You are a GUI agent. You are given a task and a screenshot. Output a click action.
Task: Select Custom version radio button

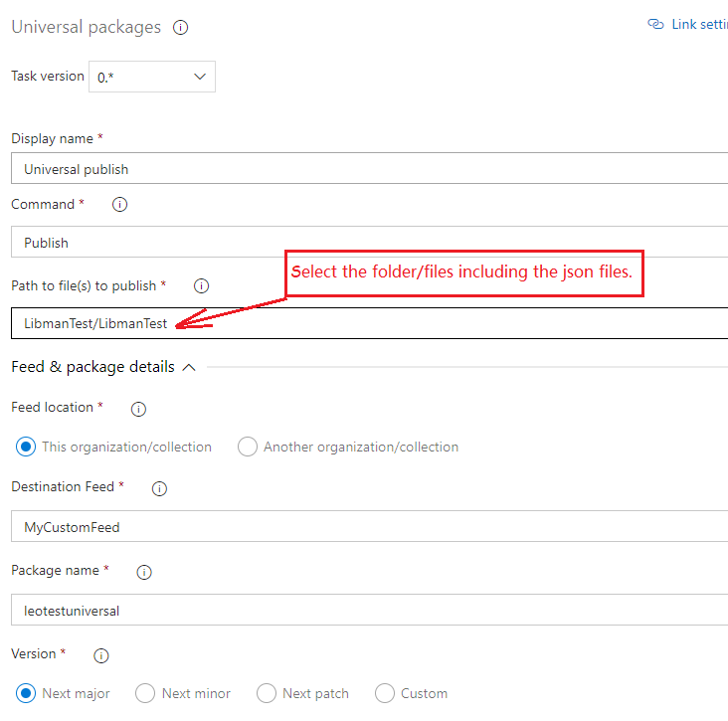(385, 693)
